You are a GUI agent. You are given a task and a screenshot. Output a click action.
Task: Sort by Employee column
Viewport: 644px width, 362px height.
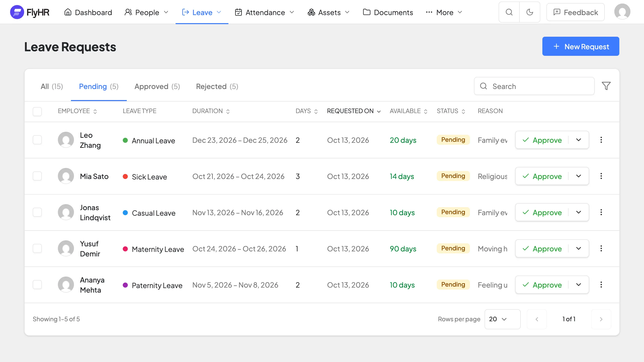[77, 111]
